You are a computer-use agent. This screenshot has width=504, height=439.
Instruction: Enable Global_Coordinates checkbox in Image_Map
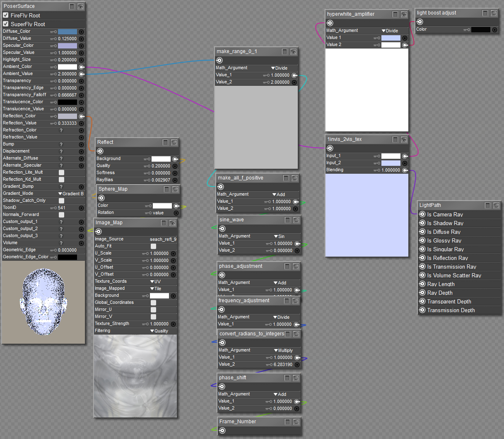153,303
